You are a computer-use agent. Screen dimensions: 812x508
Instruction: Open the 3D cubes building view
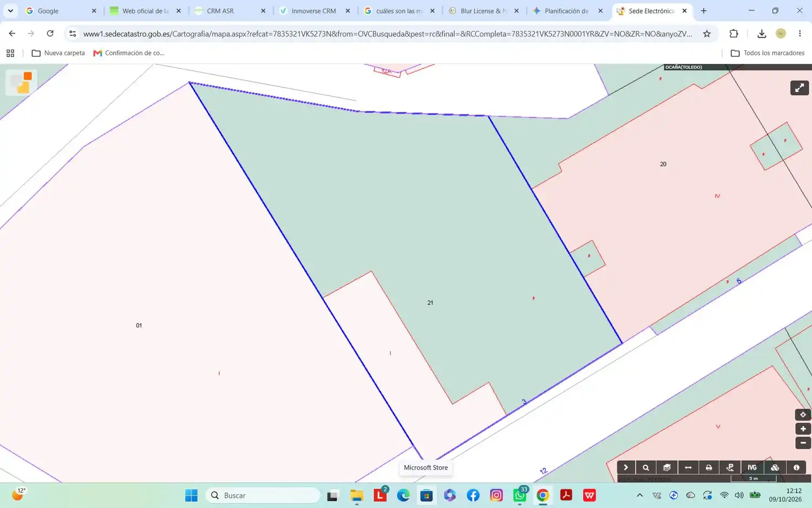(775, 467)
